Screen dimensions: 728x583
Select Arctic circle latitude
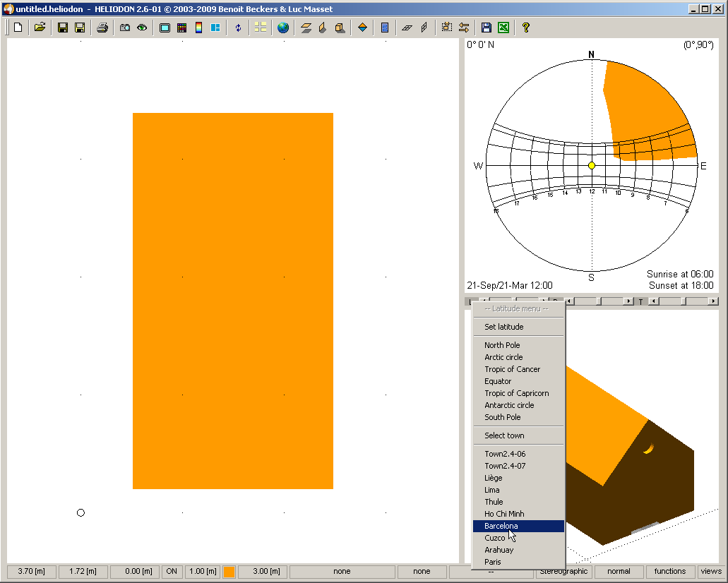pos(518,357)
